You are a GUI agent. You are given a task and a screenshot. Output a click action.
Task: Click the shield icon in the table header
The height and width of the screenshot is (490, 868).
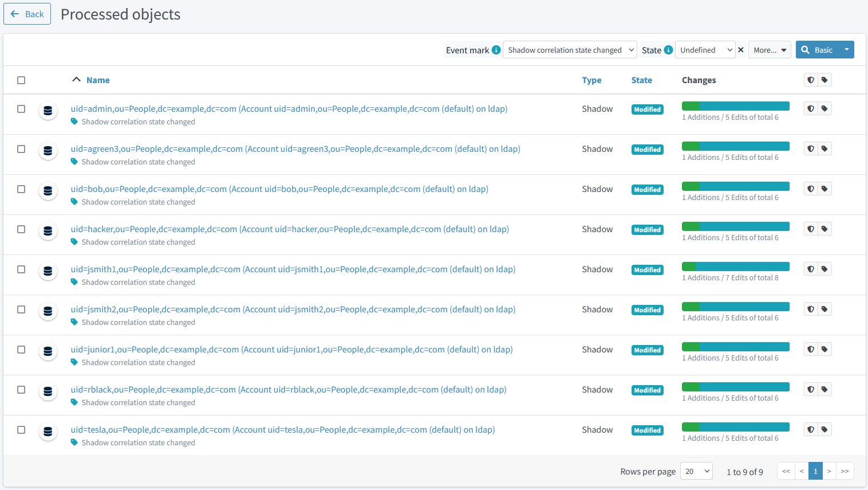coord(810,80)
